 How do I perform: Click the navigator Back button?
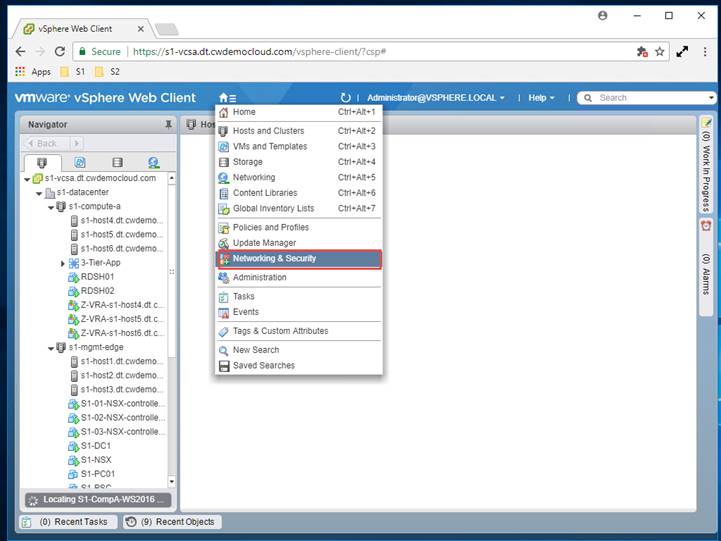coord(46,143)
